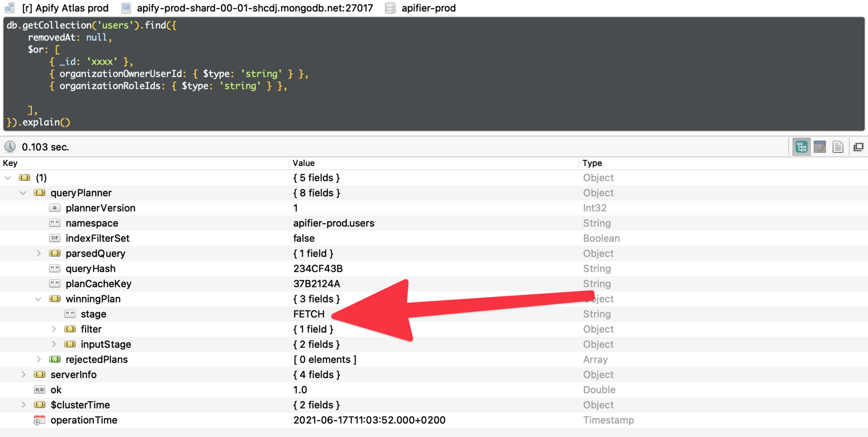Screen dimensions: 868x437
Task: Click the apify-prod-shard mongodb.net:27017 host label
Action: 255,8
